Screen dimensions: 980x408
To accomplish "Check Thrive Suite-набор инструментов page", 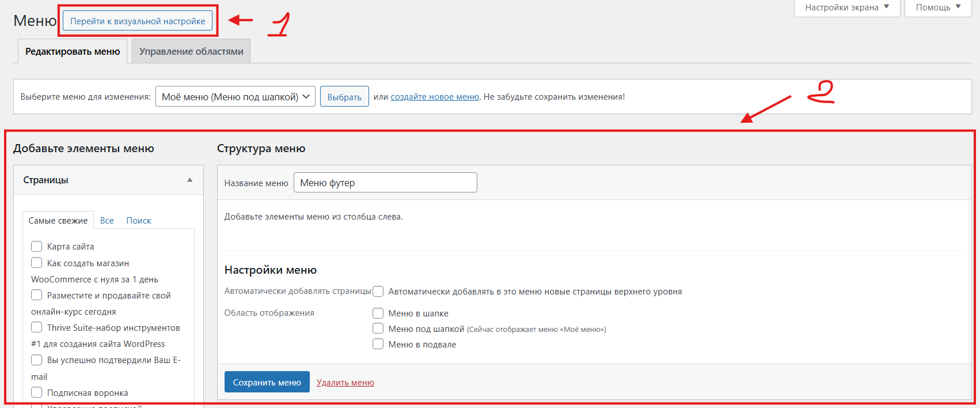I will coord(37,327).
